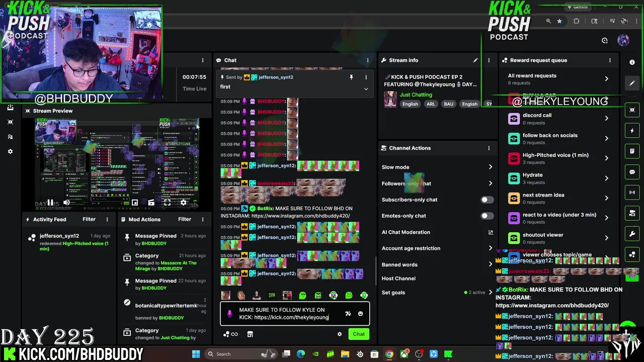The image size is (644, 362).
Task: Click channel points infinity icon
Action: (230, 334)
